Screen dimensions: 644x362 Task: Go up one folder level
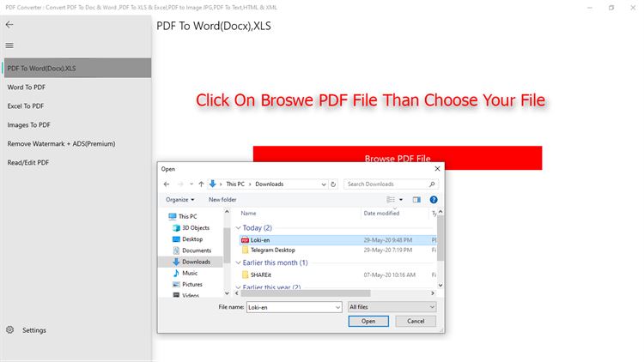point(201,184)
